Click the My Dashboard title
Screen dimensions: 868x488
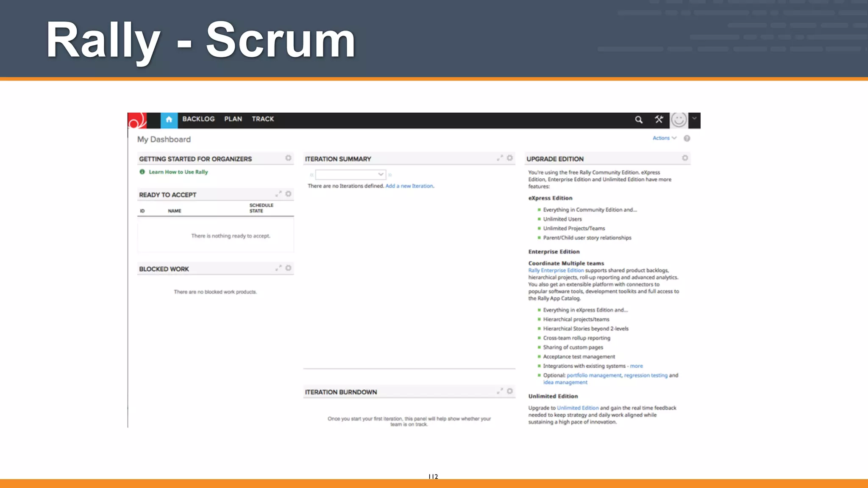coord(164,139)
